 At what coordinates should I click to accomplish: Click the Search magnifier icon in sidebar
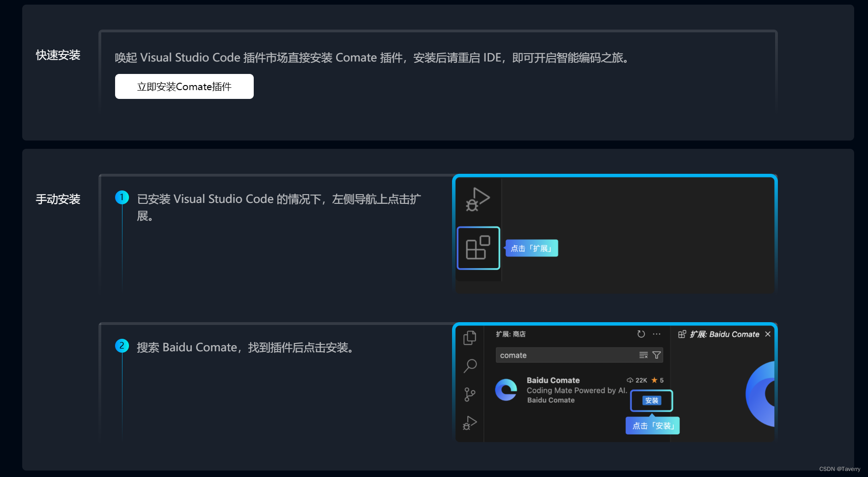click(470, 366)
